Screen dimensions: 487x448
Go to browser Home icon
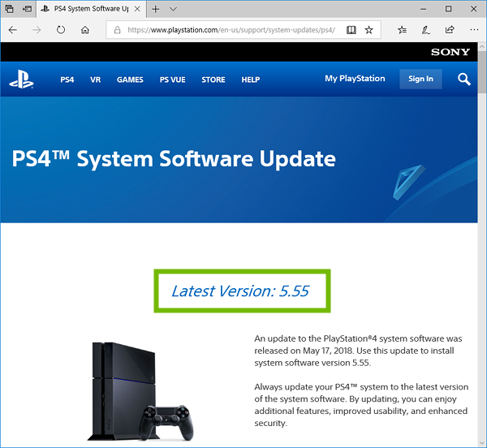click(85, 30)
